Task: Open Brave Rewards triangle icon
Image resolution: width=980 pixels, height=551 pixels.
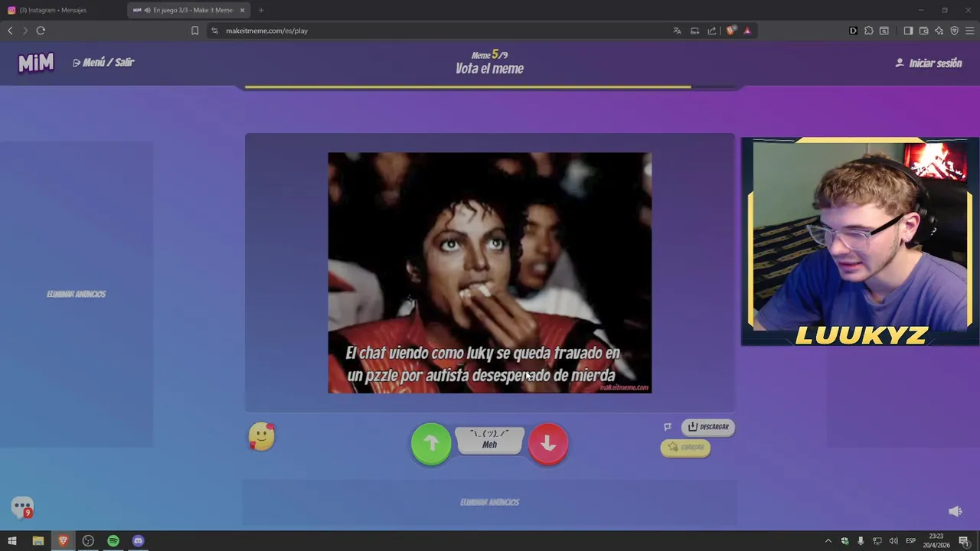Action: [747, 31]
